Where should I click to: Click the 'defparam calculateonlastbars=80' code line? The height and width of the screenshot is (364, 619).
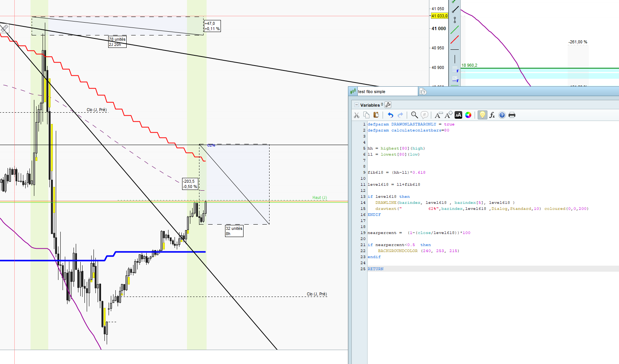408,130
